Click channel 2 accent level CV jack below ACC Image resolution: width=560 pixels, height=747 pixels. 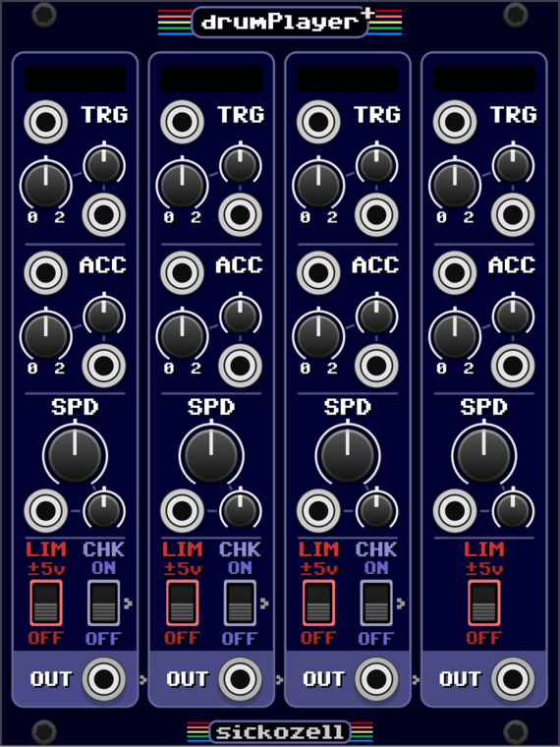pyautogui.click(x=240, y=366)
